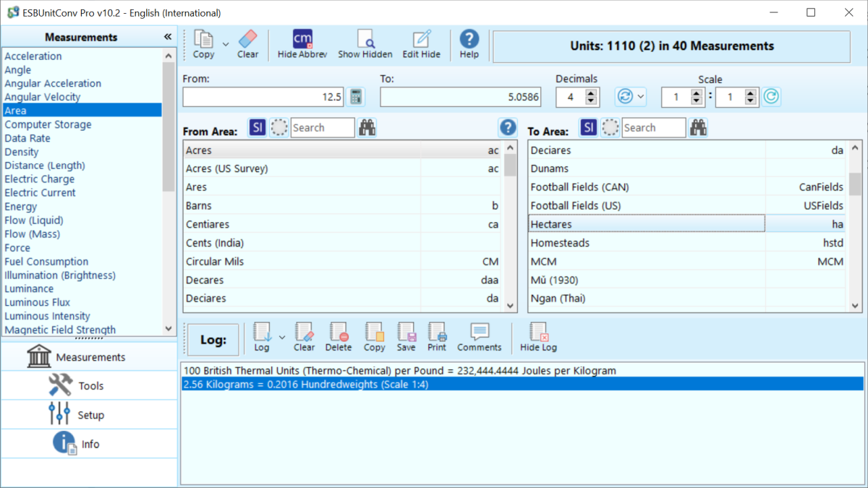
Task: Toggle the dotted circle filter in From Area
Action: 279,128
